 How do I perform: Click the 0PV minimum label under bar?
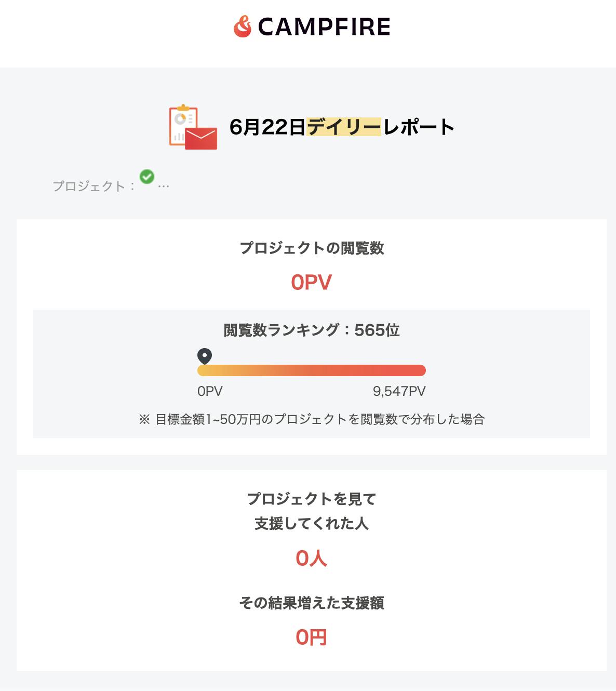pyautogui.click(x=210, y=391)
